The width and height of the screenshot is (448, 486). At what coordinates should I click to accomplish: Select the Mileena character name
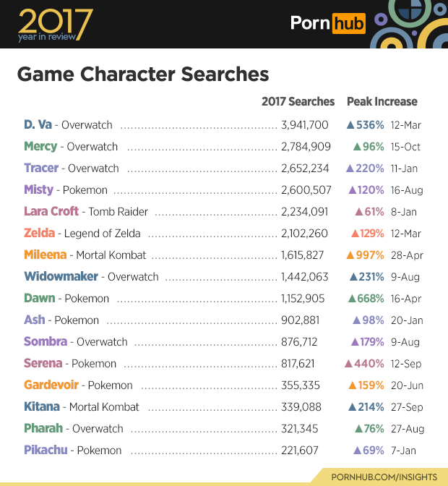(x=45, y=255)
